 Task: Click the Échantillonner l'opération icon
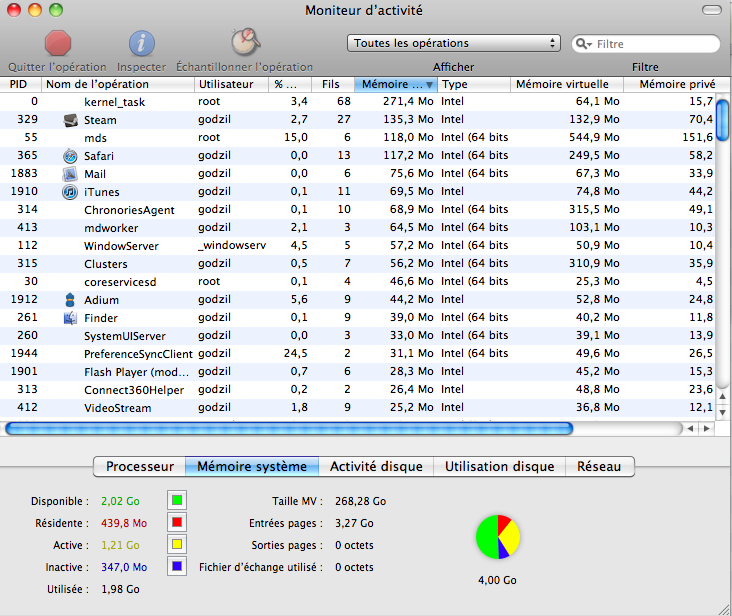click(244, 42)
